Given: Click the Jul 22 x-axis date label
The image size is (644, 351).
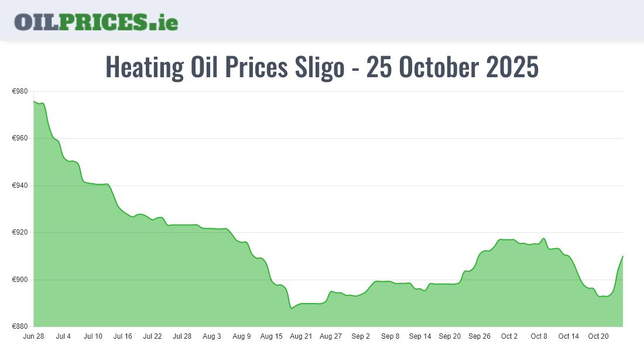Looking at the screenshot, I should tap(152, 336).
